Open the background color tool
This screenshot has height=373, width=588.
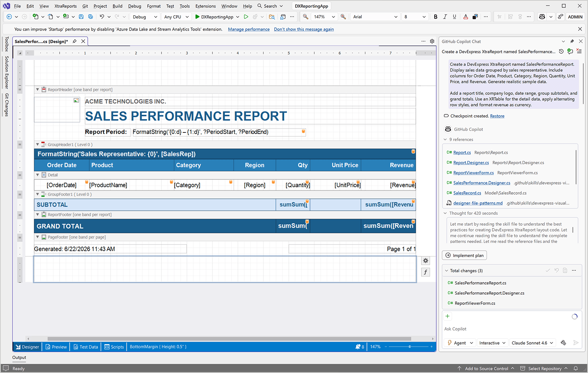(x=475, y=17)
